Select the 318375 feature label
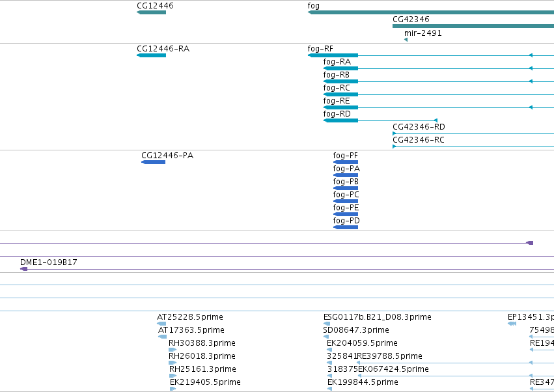The image size is (554, 392). click(x=342, y=369)
